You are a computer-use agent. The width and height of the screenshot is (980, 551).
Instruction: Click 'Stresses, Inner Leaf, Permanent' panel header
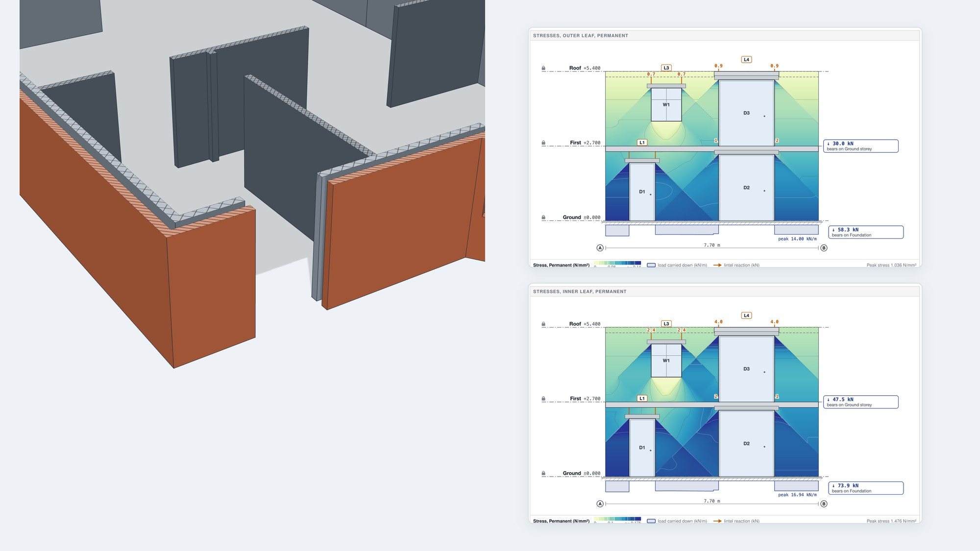tap(725, 291)
